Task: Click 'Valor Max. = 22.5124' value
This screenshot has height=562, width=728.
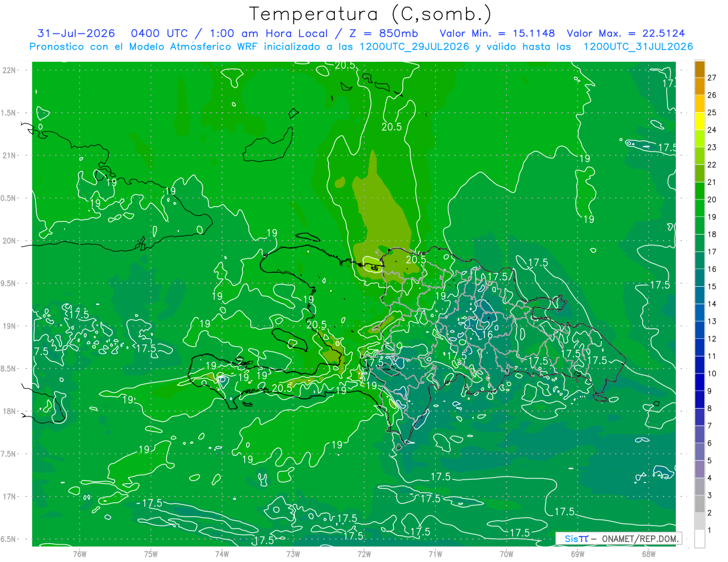Action: coord(626,33)
